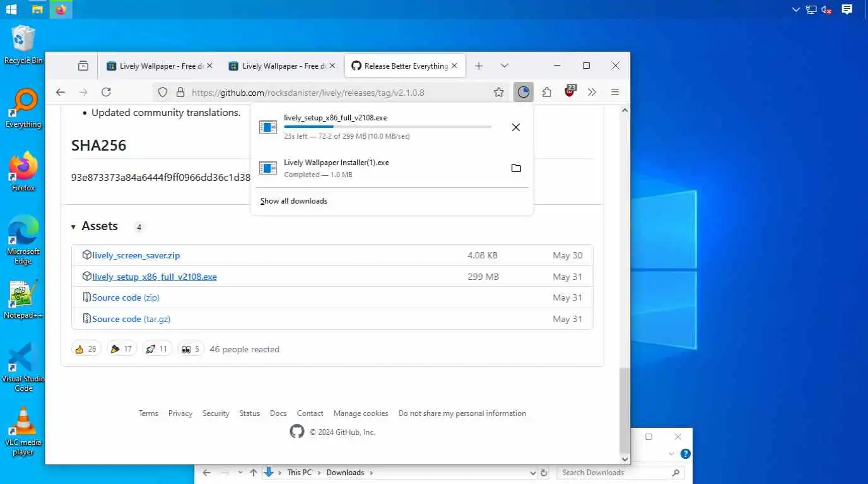Screen dimensions: 868x484
Task: Download Source code (tar.gz)
Action: click(x=131, y=319)
